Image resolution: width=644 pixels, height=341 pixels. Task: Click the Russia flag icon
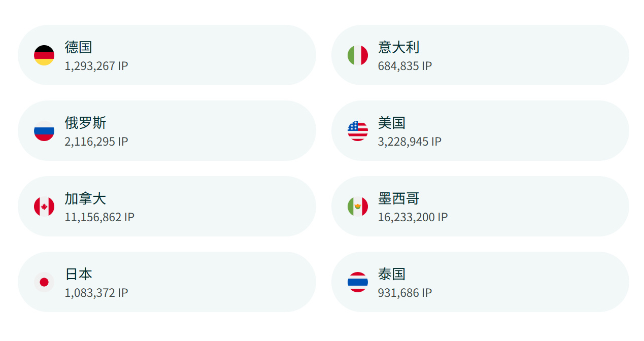point(45,130)
